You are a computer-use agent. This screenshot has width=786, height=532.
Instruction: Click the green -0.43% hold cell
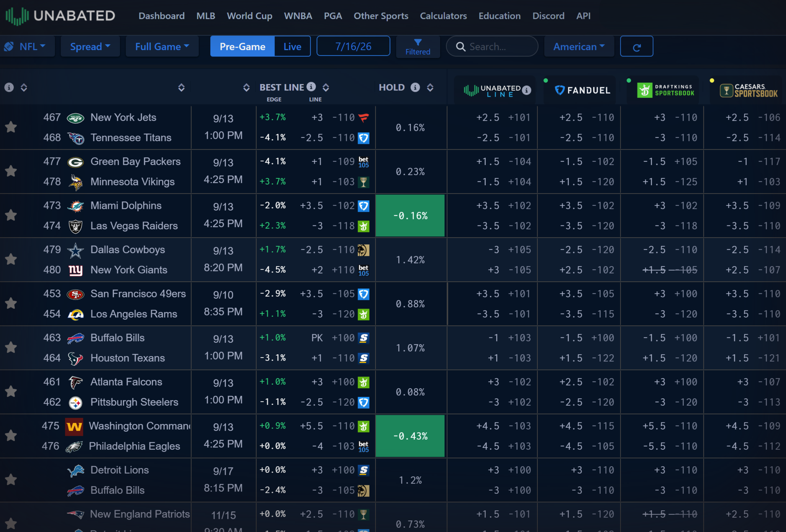point(410,436)
